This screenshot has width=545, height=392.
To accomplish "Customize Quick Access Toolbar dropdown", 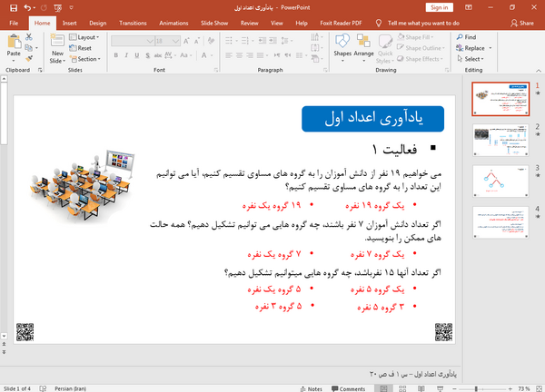I will coord(71,7).
